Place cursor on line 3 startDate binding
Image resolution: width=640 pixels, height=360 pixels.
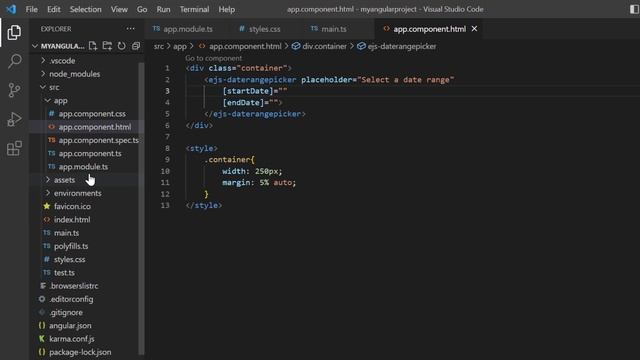(x=255, y=91)
